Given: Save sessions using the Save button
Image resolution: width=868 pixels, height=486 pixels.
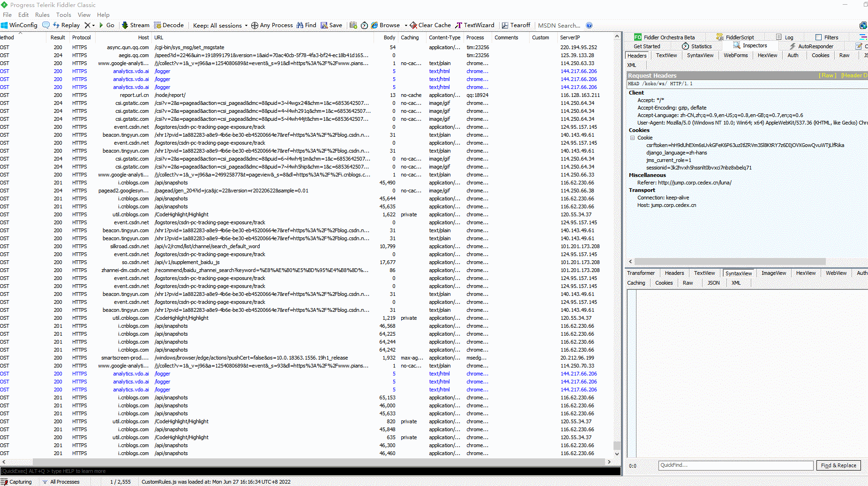Looking at the screenshot, I should [x=331, y=25].
